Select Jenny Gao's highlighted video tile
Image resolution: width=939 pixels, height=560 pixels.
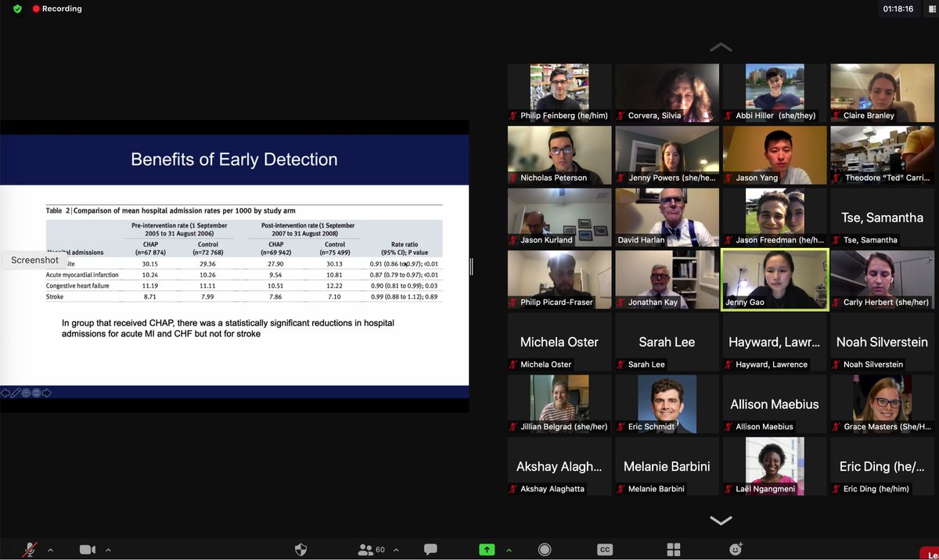774,279
